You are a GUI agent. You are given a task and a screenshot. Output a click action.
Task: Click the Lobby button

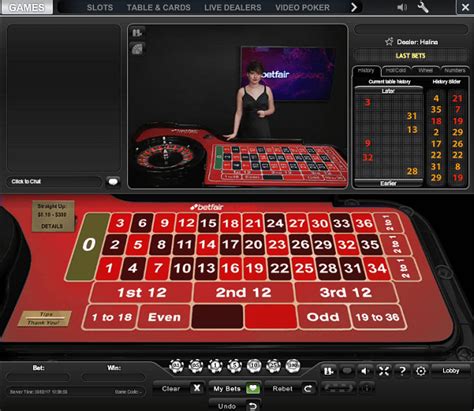(451, 370)
